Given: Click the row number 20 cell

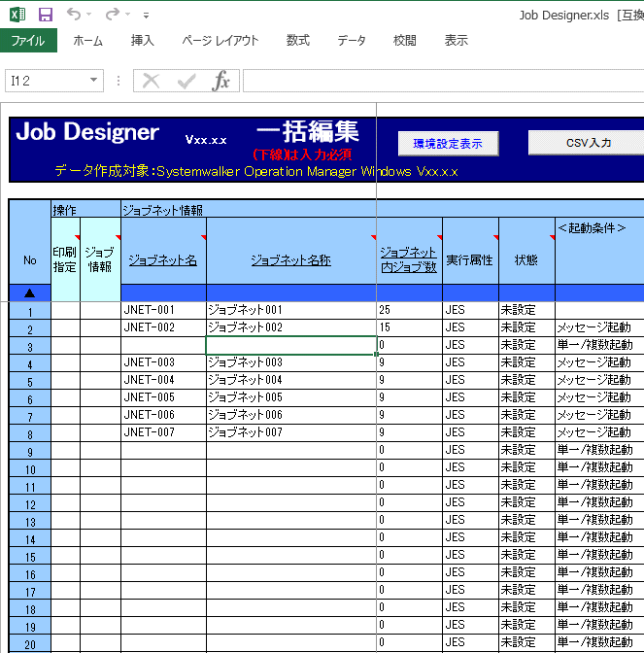Looking at the screenshot, I should [x=30, y=644].
